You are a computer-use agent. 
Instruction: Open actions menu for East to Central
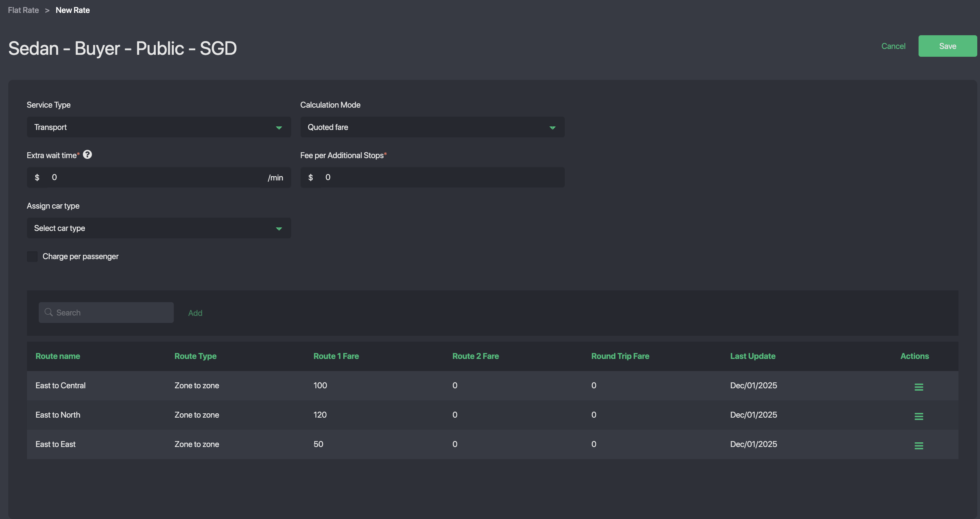point(919,387)
